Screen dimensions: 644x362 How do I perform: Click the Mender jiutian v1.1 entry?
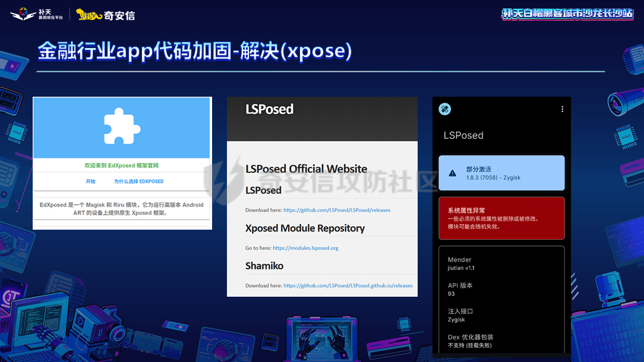point(461,263)
